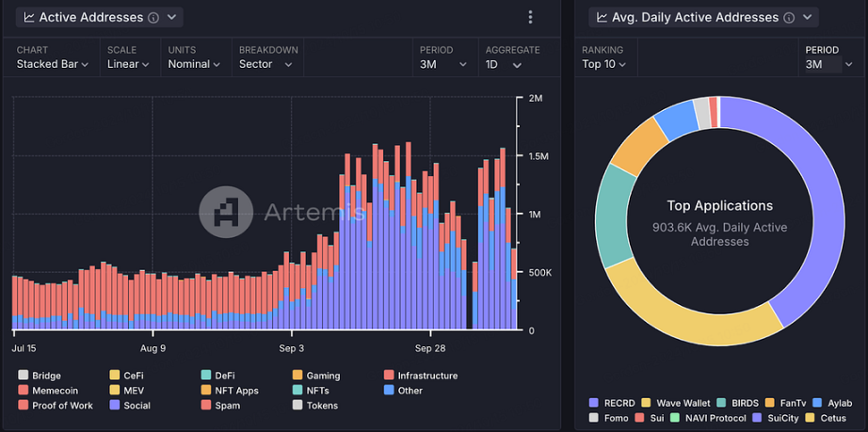868x432 pixels.
Task: Click the Active Addresses info icon
Action: pyautogui.click(x=153, y=18)
